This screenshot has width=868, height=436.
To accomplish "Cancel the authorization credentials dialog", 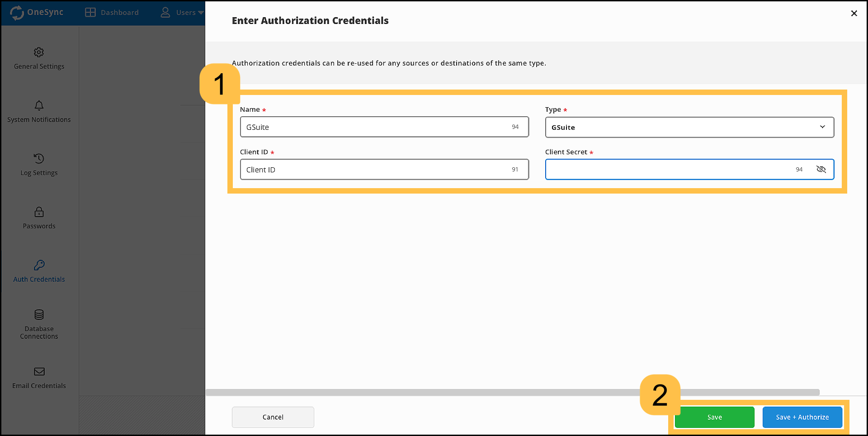I will (273, 417).
